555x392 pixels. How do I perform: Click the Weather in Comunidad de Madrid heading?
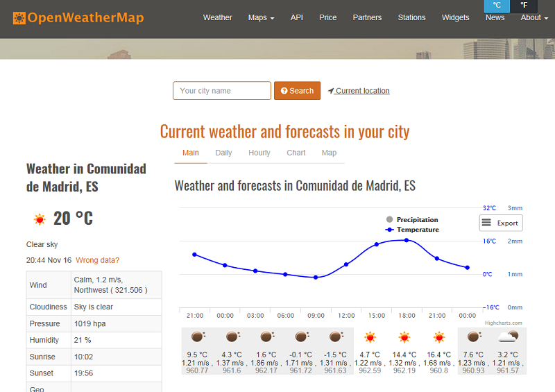pos(86,178)
